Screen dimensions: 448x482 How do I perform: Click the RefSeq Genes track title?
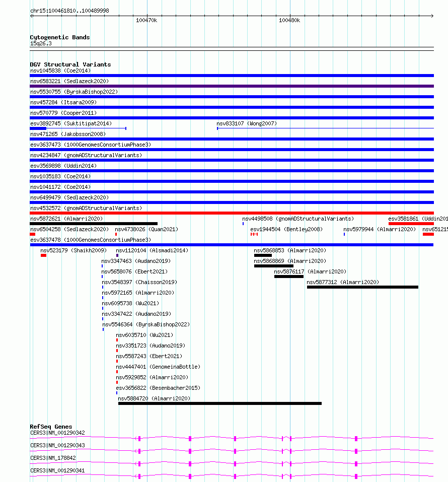[x=51, y=427]
